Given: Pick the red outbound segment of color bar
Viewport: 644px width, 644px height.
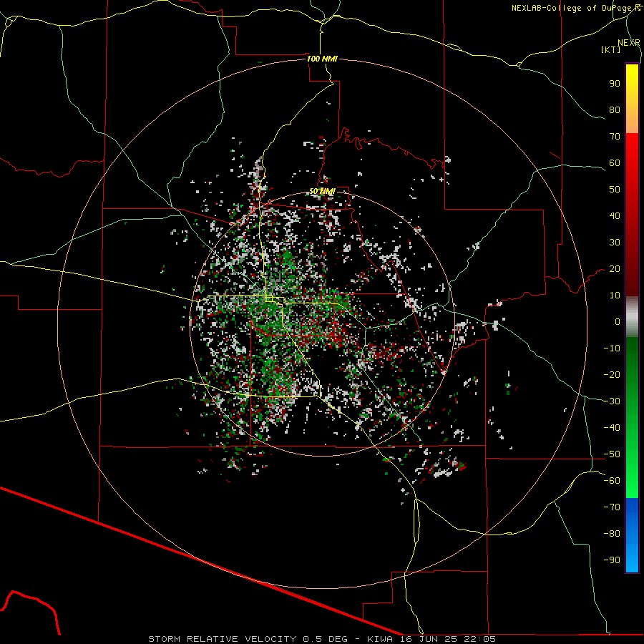Looking at the screenshot, I should (x=632, y=215).
